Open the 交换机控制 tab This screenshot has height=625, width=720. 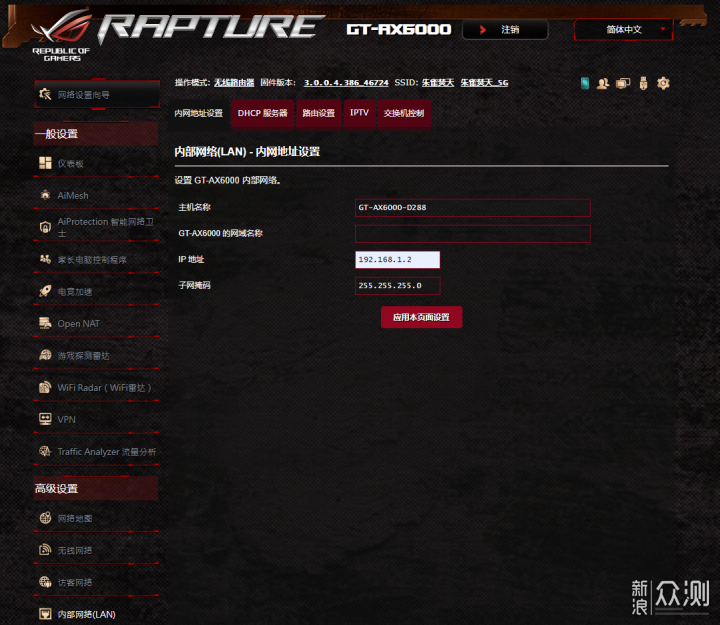[x=404, y=113]
